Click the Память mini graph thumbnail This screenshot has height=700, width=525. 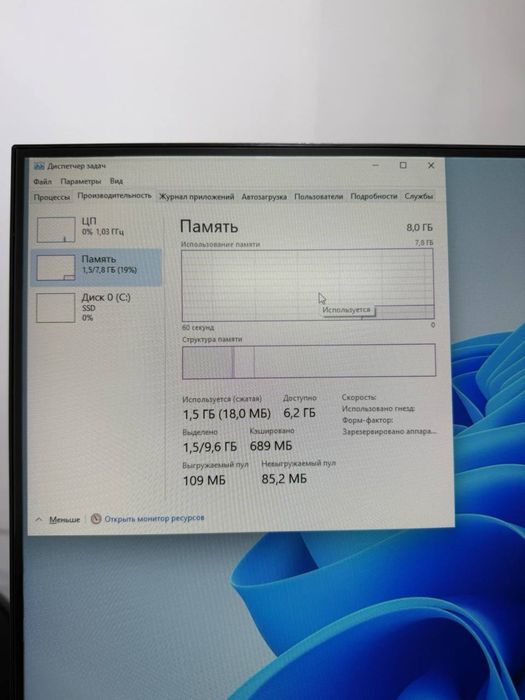[56, 268]
